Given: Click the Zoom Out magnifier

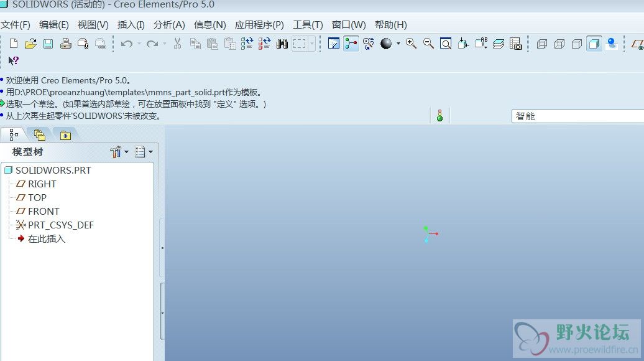Looking at the screenshot, I should tap(428, 44).
